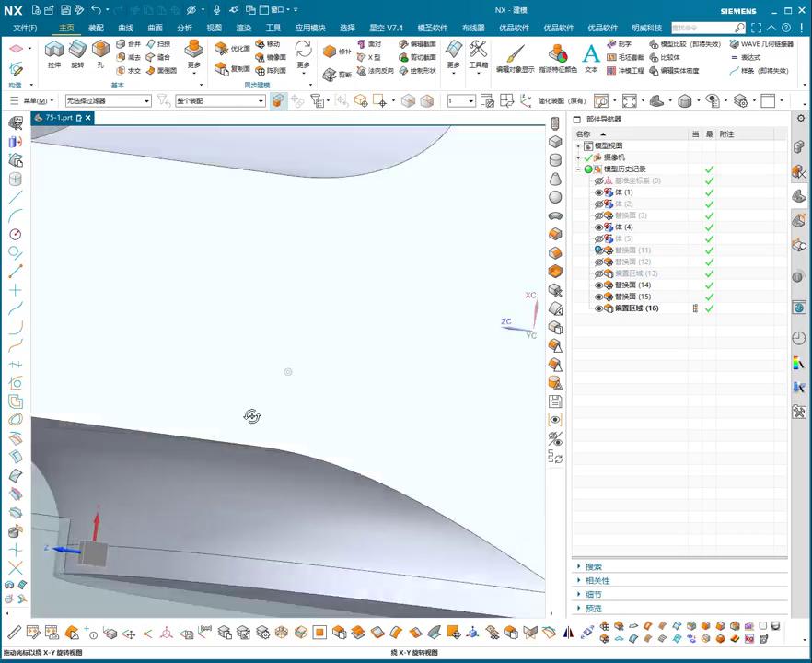This screenshot has height=663, width=812.
Task: Show the hidden 体 (2) feature
Action: pos(598,204)
